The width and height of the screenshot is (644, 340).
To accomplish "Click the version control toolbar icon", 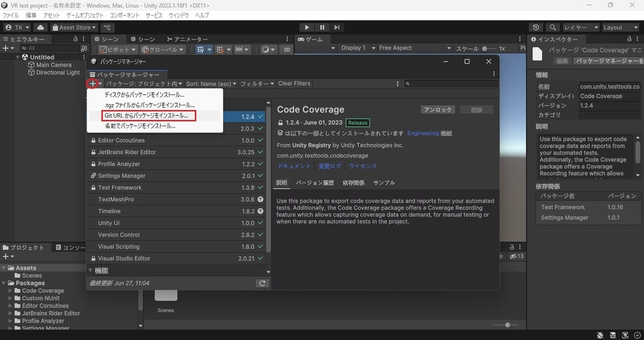I will click(107, 27).
